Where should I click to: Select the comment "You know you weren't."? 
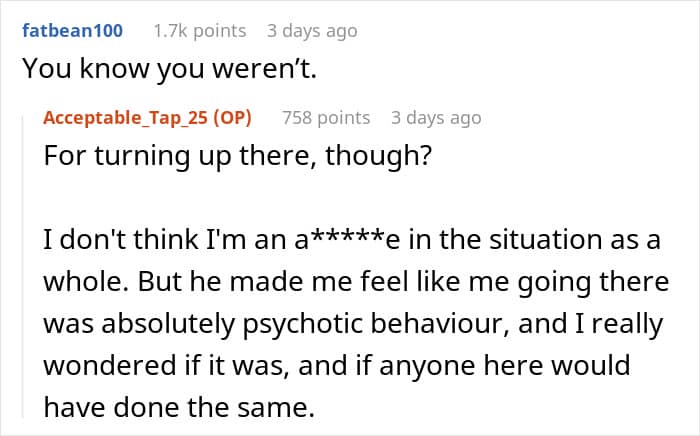[170, 69]
